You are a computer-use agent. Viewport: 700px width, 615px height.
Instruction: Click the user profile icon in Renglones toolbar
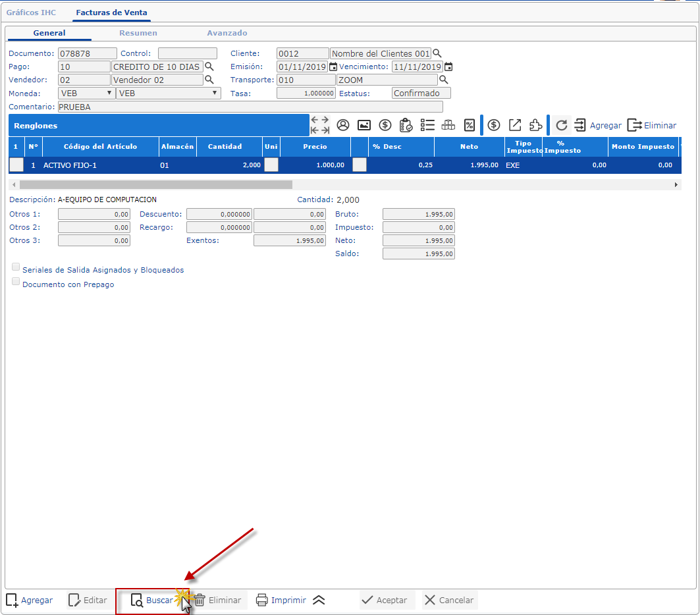pos(342,125)
